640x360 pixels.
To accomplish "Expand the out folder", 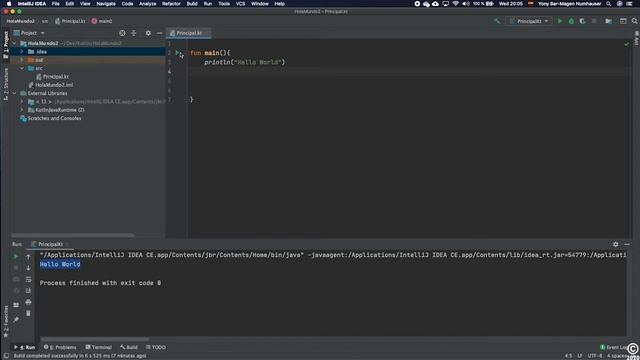I will (x=22, y=60).
